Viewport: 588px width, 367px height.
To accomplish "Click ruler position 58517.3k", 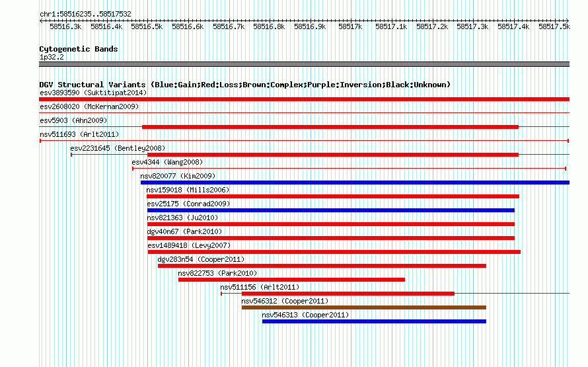I will (473, 26).
